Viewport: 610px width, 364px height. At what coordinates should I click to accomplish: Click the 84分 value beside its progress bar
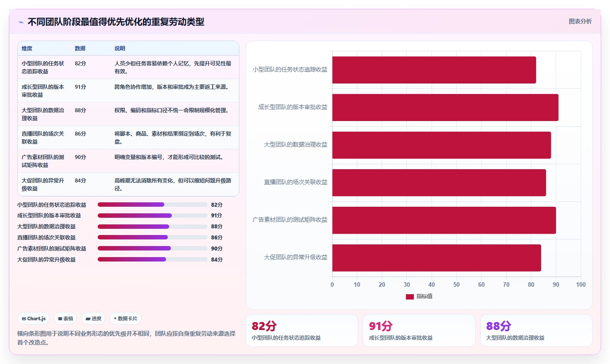[217, 259]
